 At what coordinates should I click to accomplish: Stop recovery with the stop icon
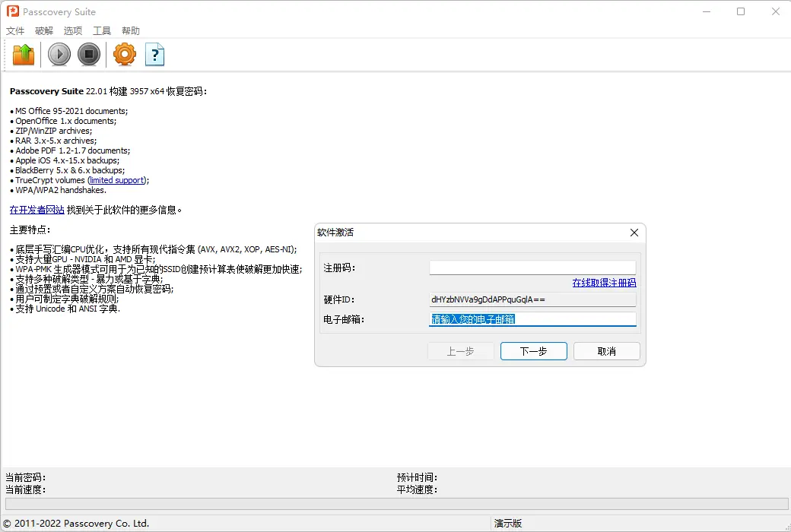89,55
